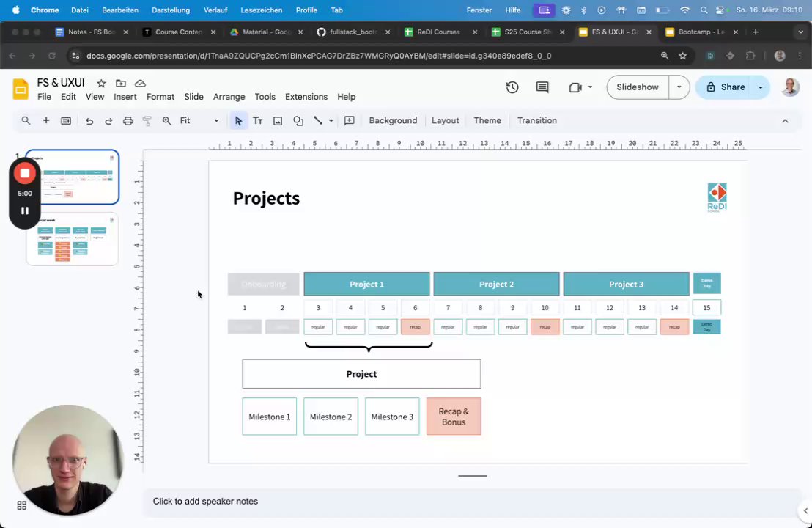Select the Shape tool icon

[x=298, y=121]
